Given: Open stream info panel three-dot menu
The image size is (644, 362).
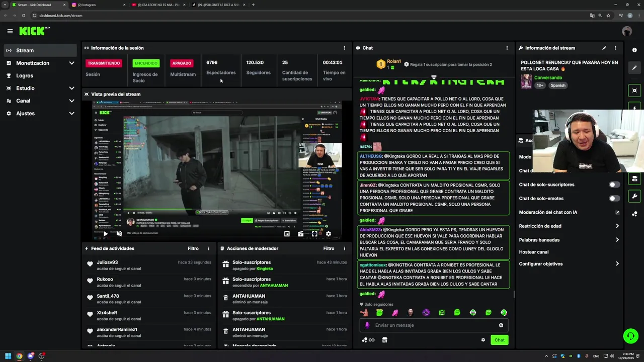Looking at the screenshot, I should coord(615,48).
